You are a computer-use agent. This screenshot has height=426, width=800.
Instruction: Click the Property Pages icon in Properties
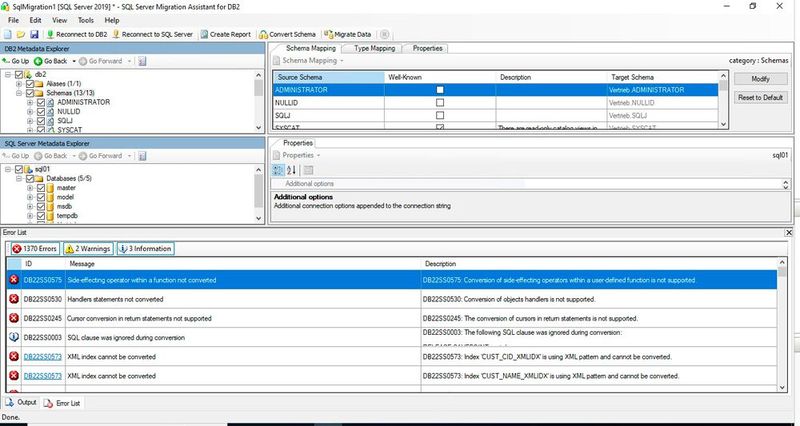click(308, 170)
